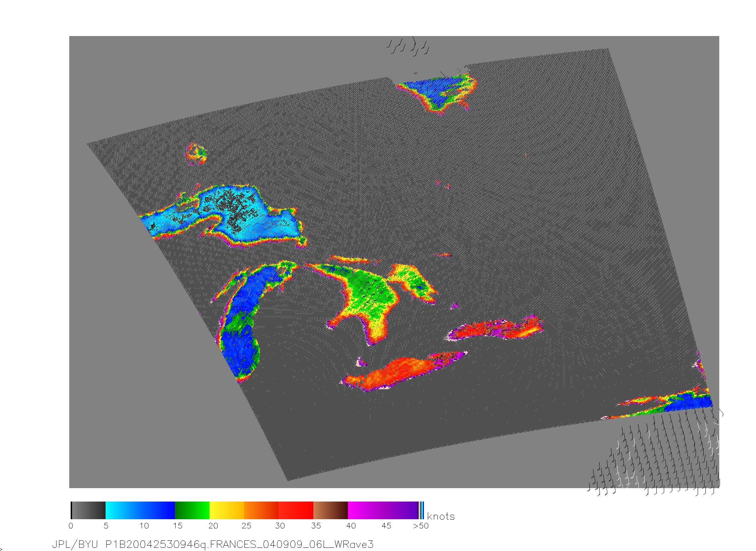The width and height of the screenshot is (756, 551).
Task: Click the 'JPL/BYU' caption text
Action: pyautogui.click(x=75, y=545)
